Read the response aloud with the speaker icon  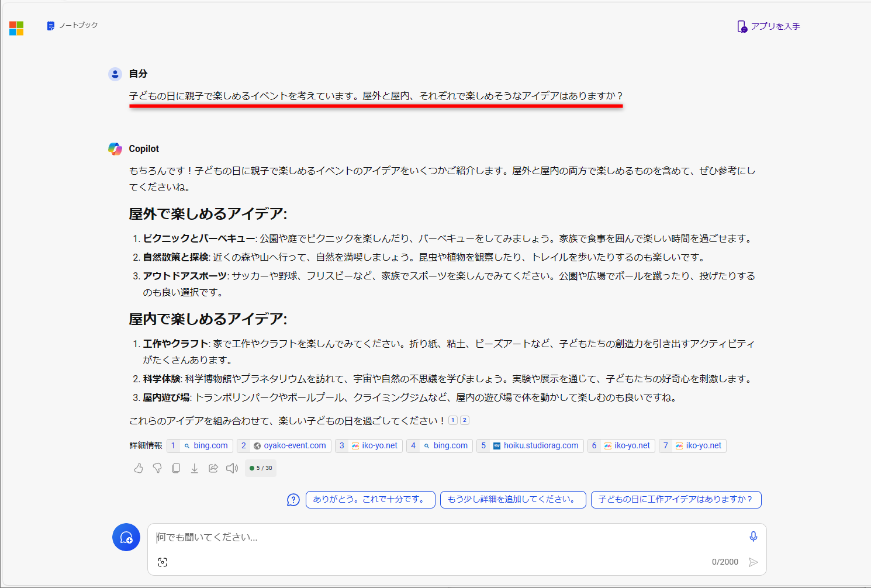(x=232, y=468)
